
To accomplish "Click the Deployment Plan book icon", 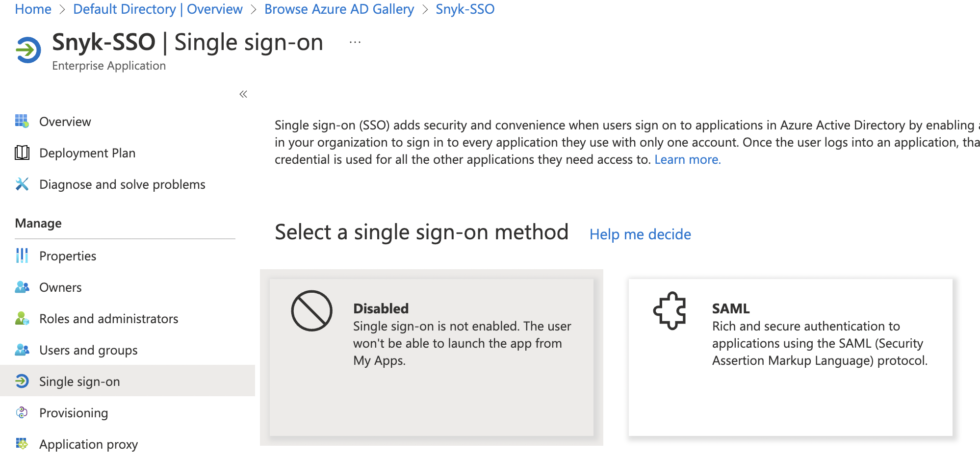I will click(22, 153).
